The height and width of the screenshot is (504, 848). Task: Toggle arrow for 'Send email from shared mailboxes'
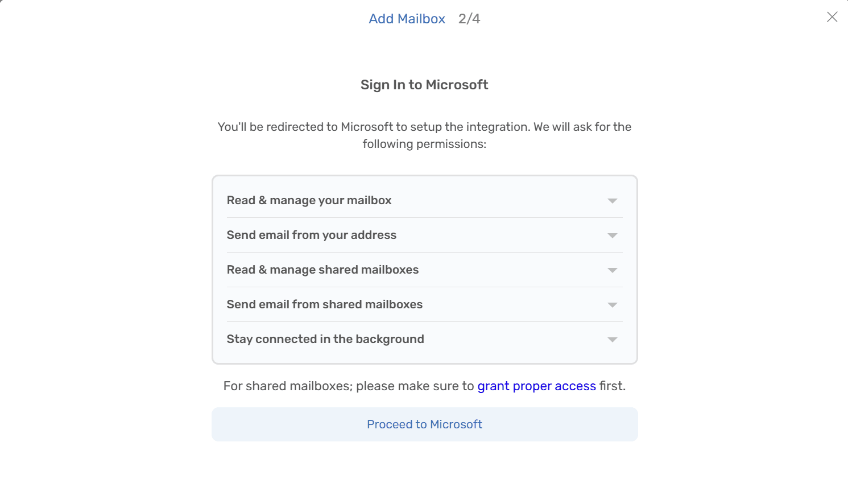pyautogui.click(x=613, y=305)
